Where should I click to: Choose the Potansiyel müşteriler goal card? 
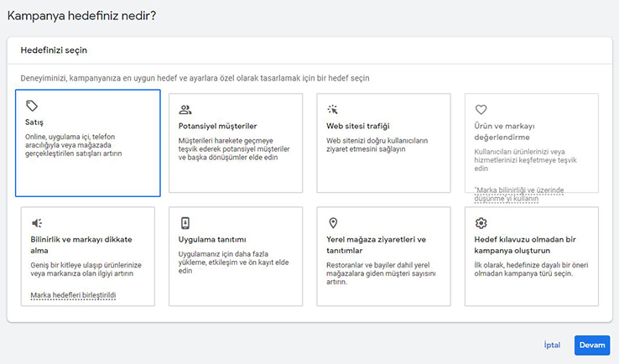point(236,143)
